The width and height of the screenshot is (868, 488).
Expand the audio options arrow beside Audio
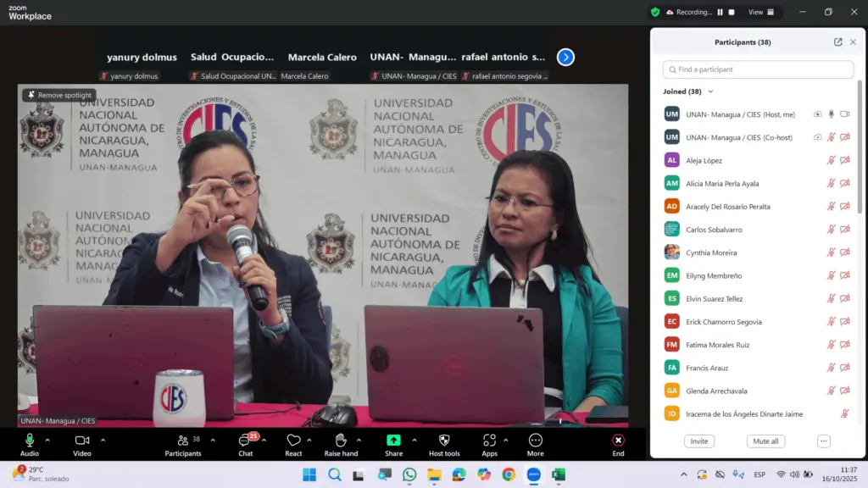[x=47, y=440]
